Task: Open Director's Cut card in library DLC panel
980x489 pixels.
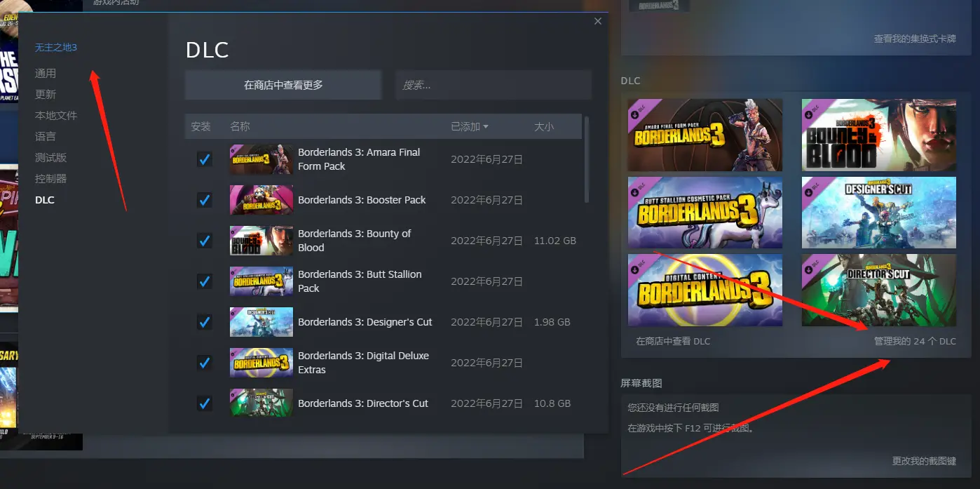Action: click(x=878, y=290)
